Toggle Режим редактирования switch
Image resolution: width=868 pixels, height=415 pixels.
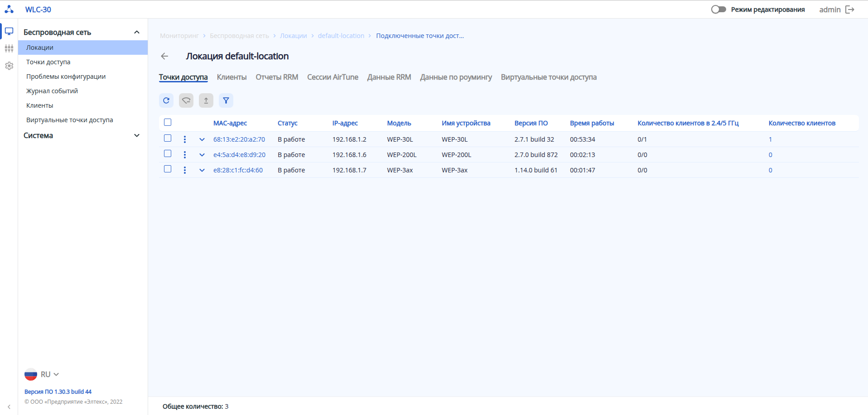pos(718,10)
